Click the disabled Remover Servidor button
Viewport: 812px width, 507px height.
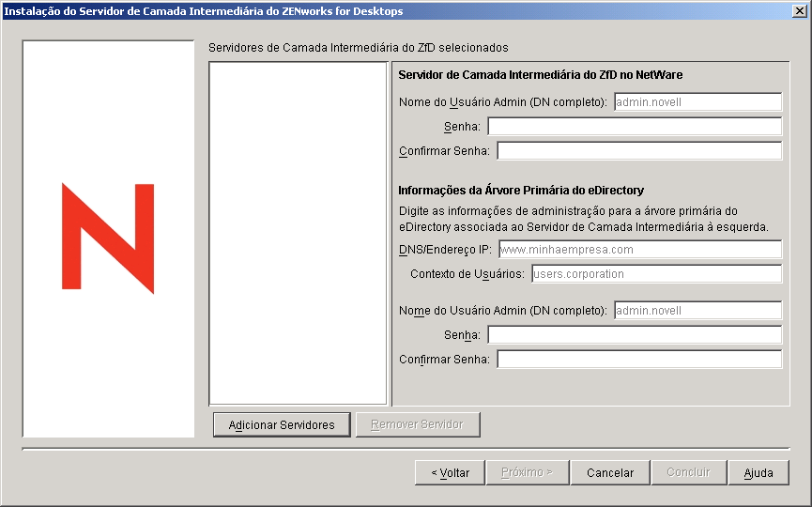(418, 424)
